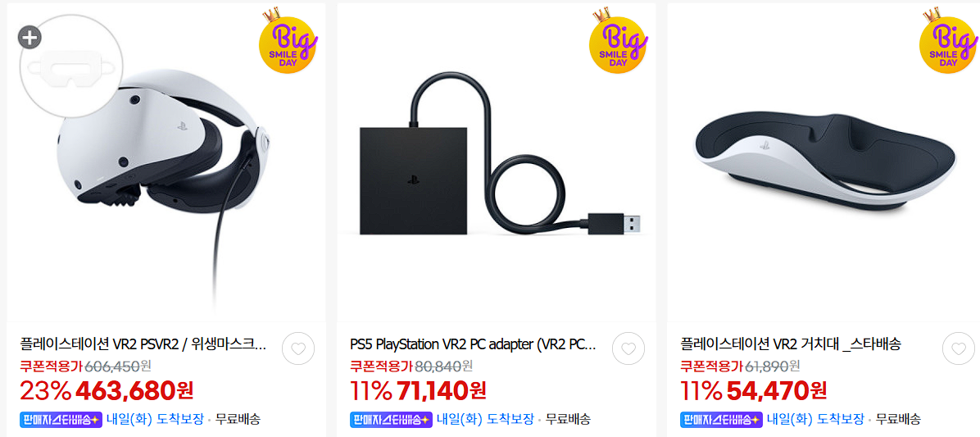Image resolution: width=980 pixels, height=437 pixels.
Task: Favorite the VR2 거치대 item with heart icon
Action: [958, 348]
